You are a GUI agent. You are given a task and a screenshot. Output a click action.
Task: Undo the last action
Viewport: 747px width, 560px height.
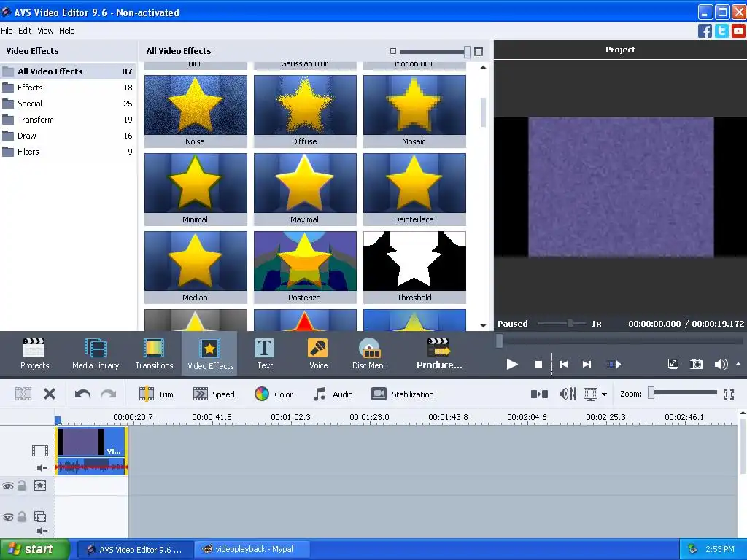[82, 394]
